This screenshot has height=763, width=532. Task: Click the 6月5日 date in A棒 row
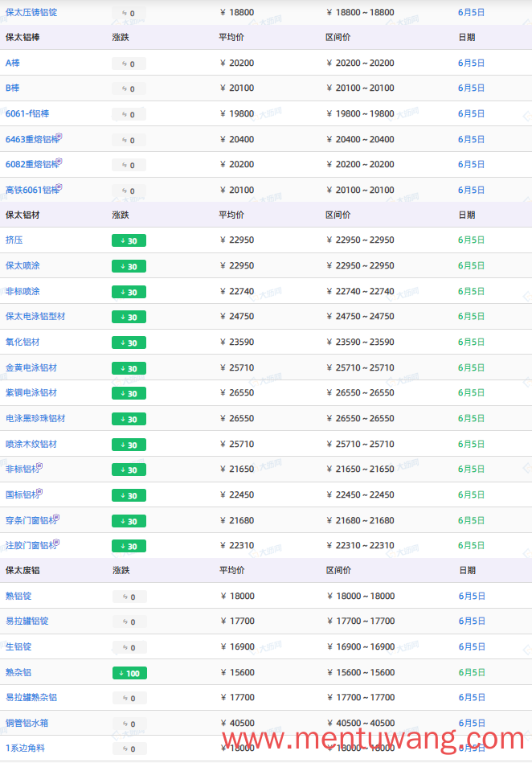coord(471,63)
